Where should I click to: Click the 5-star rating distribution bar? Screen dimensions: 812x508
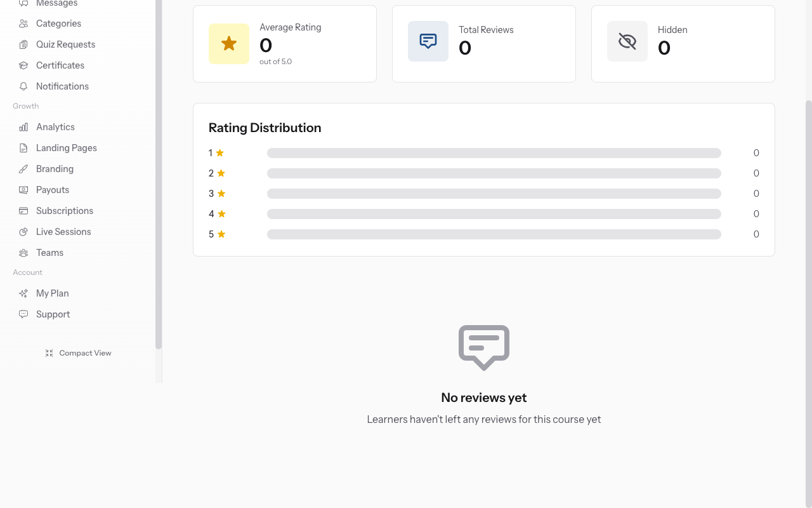[x=494, y=234]
